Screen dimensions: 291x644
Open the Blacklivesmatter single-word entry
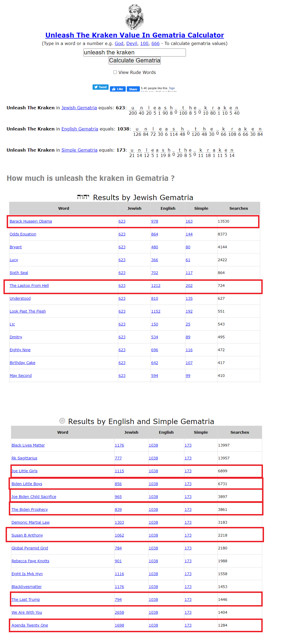point(26,587)
